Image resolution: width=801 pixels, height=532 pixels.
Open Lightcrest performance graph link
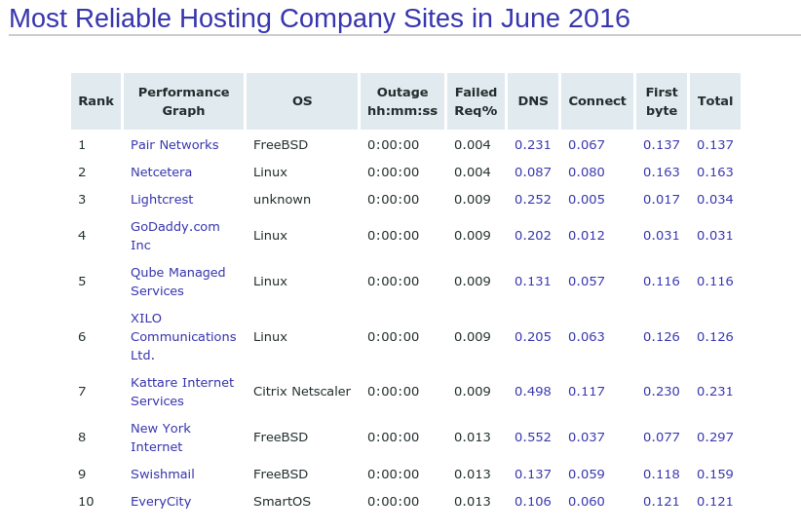coord(162,200)
